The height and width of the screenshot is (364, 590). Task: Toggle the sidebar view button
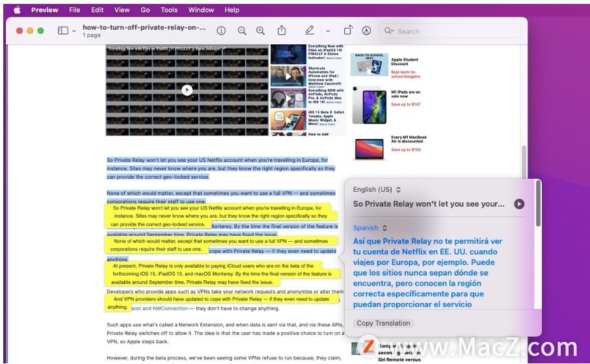point(63,31)
